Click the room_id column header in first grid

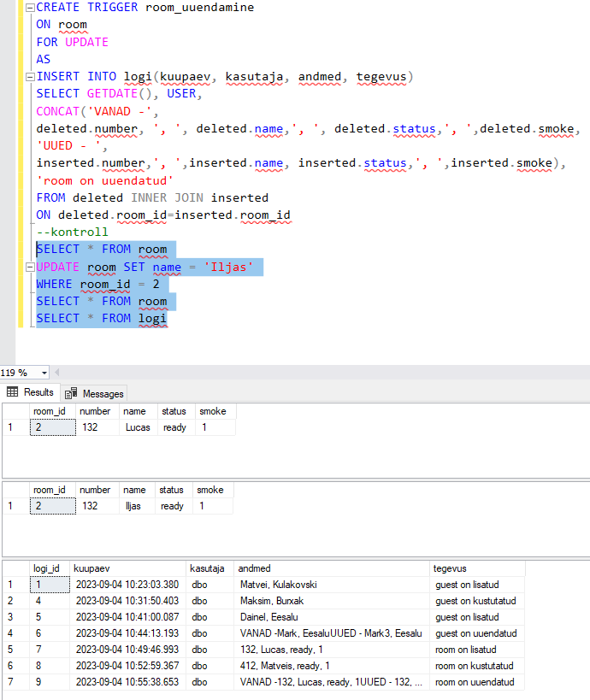(52, 411)
